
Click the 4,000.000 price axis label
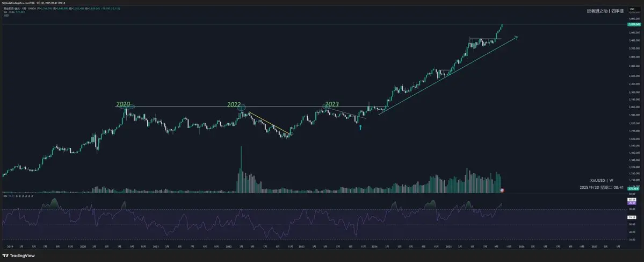[x=635, y=19]
